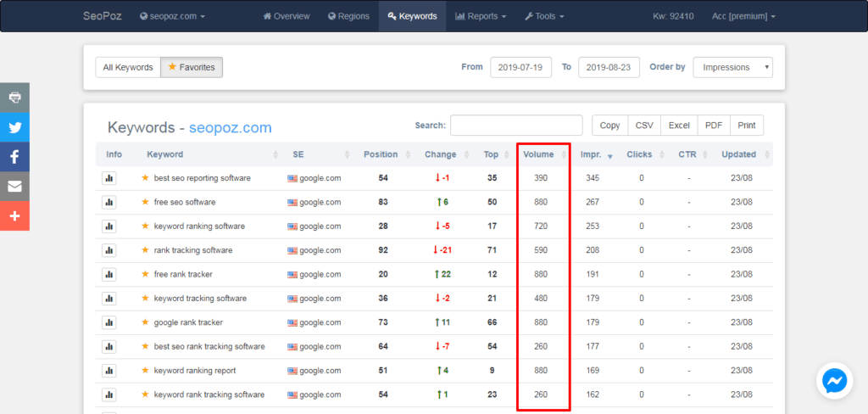The width and height of the screenshot is (868, 414).
Task: Copy the table with the Copy button
Action: tap(609, 126)
